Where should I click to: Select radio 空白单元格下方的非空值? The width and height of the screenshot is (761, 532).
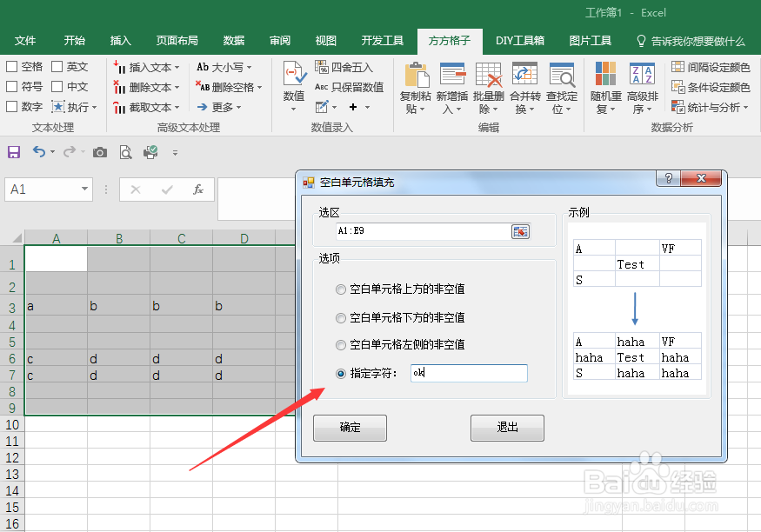pyautogui.click(x=341, y=318)
